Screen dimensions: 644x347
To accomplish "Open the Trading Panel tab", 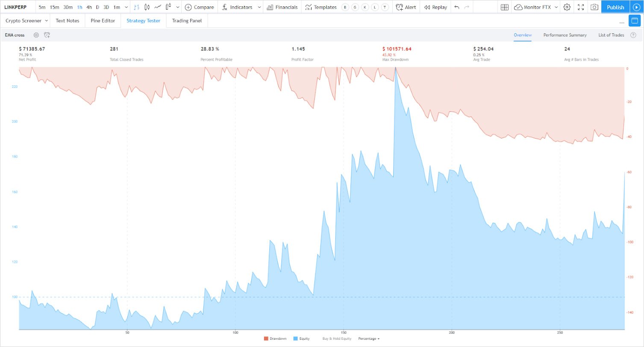I will tap(187, 20).
